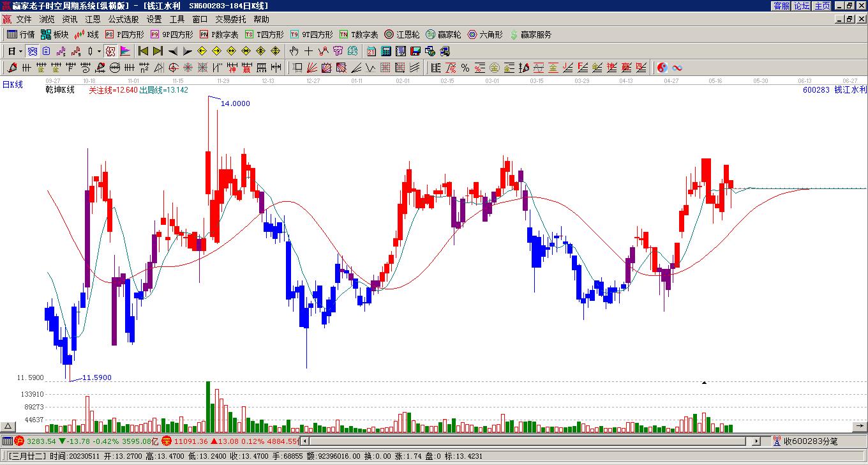Screen dimensions: 868x465
Task: Click the 11.5900 low price label
Action: coord(97,377)
